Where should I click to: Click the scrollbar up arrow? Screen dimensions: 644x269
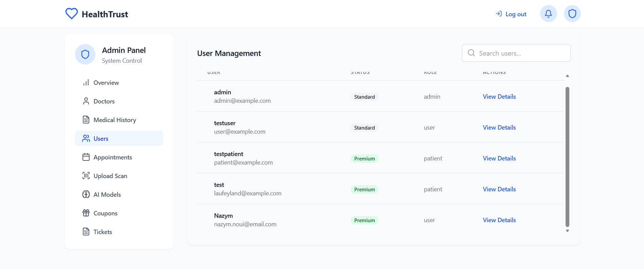[x=567, y=76]
